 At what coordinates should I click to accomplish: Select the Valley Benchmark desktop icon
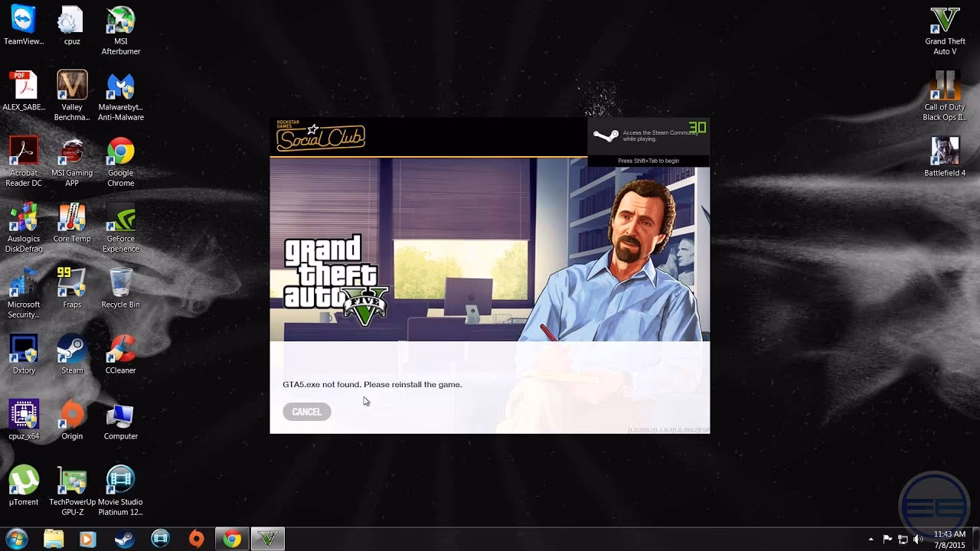click(x=72, y=96)
